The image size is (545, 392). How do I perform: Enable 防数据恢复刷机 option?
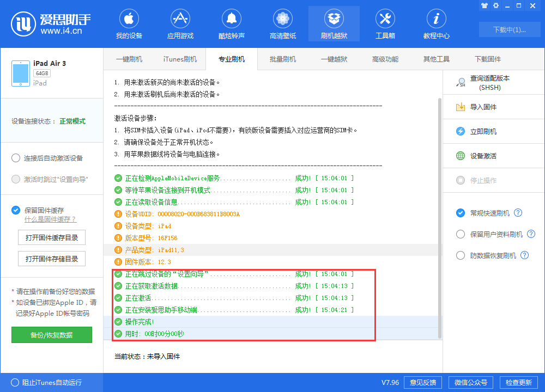click(461, 254)
